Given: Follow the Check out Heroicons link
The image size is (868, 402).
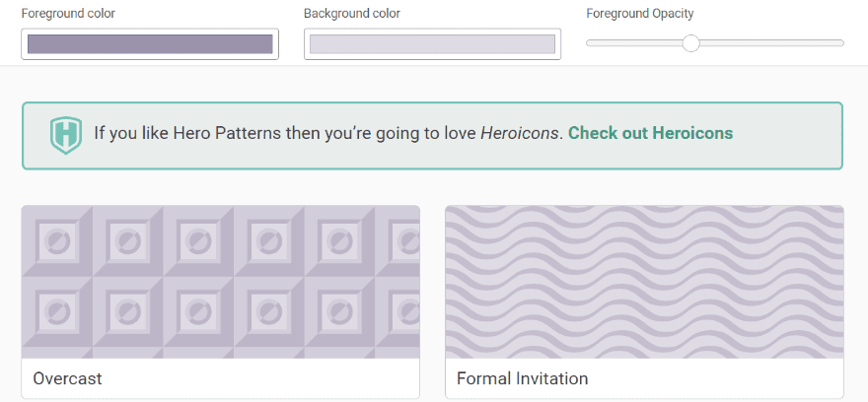Looking at the screenshot, I should click(x=650, y=133).
